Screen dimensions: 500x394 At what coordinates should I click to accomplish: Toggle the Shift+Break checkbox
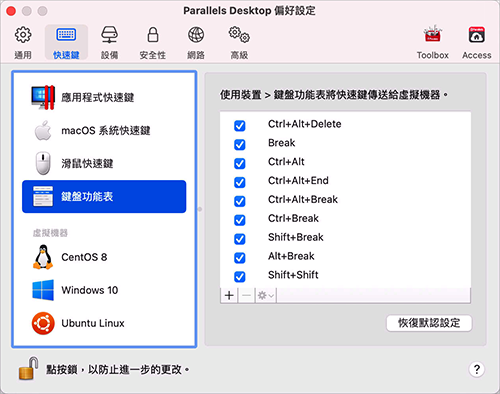point(240,239)
